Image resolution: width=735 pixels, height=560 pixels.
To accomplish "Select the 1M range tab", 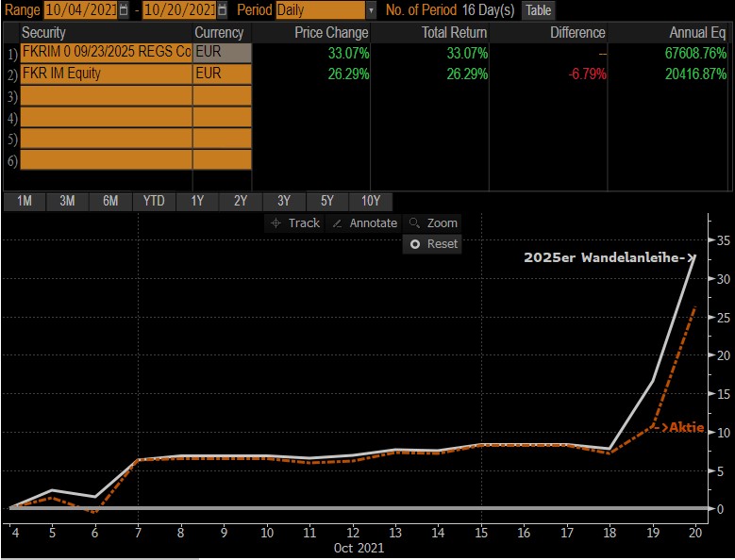I will point(25,202).
